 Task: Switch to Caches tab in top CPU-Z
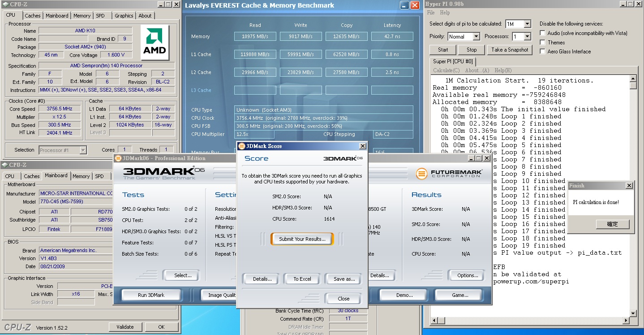coord(32,16)
